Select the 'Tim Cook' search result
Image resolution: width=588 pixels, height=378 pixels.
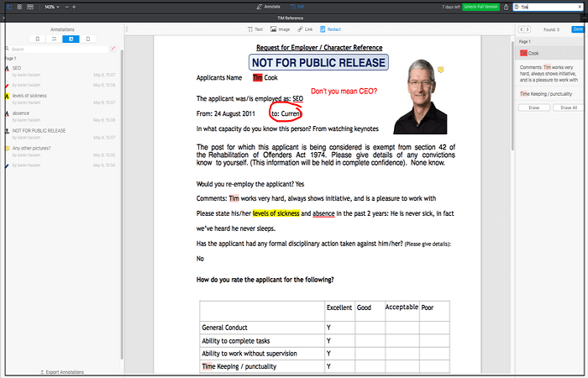pyautogui.click(x=549, y=53)
